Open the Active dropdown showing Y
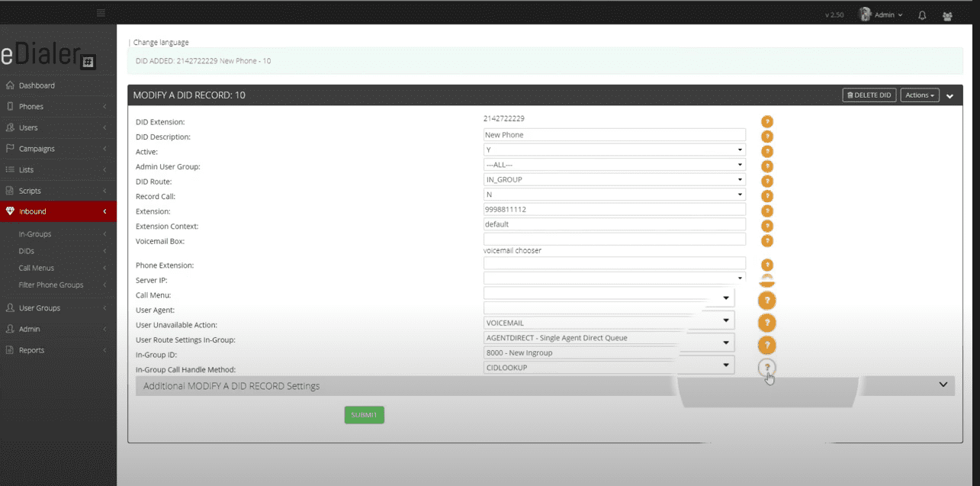The image size is (980, 486). pos(614,150)
